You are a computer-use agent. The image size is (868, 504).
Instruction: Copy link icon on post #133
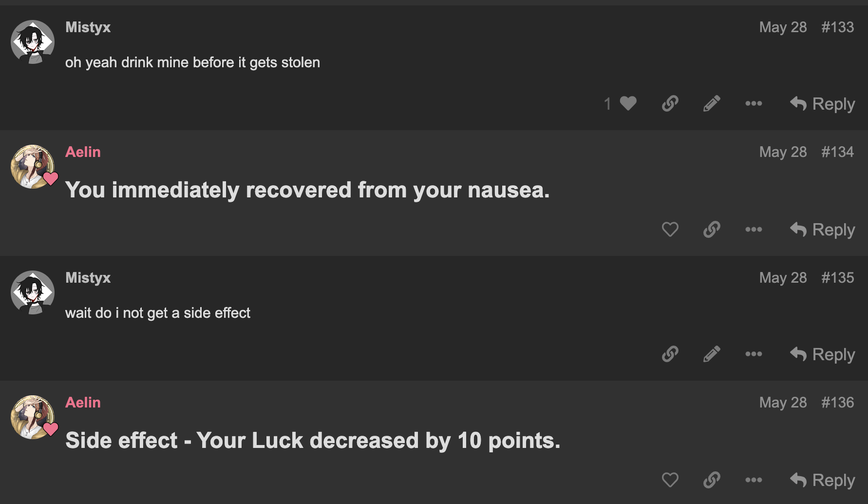click(x=670, y=103)
